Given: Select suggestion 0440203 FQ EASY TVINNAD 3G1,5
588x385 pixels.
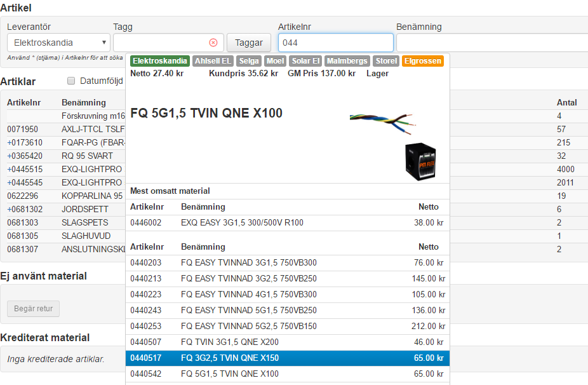Looking at the screenshot, I should [288, 262].
